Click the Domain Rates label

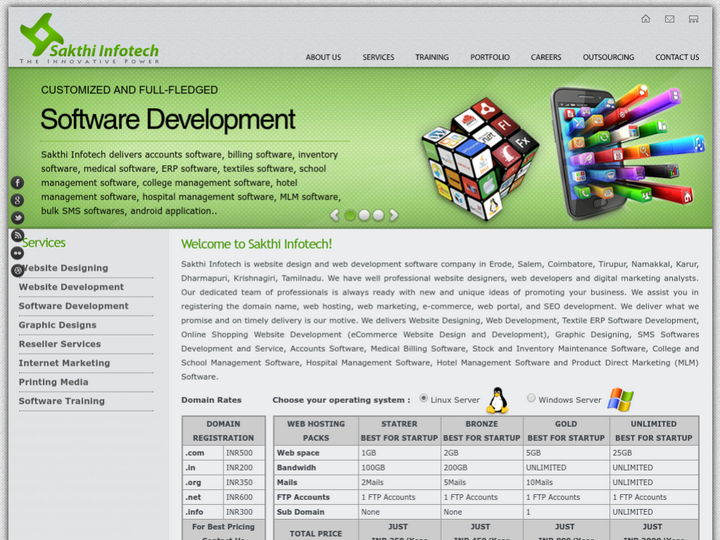pyautogui.click(x=211, y=400)
